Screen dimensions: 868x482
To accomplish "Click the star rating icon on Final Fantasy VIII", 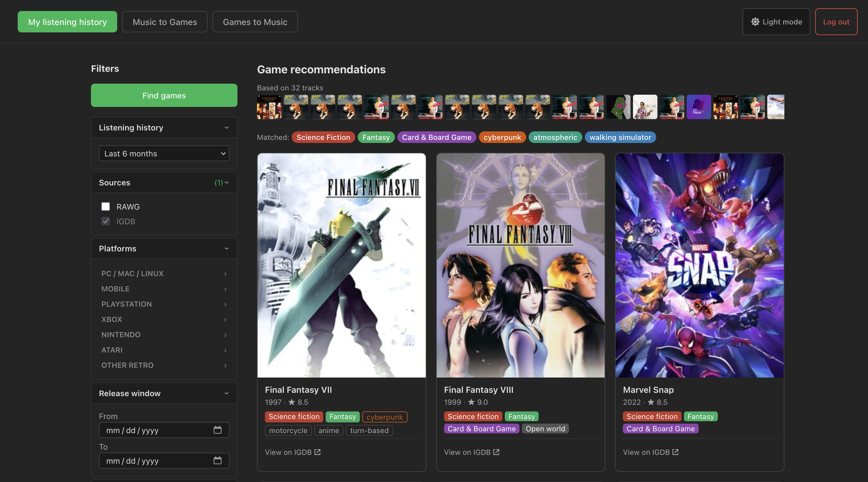I will coord(471,402).
